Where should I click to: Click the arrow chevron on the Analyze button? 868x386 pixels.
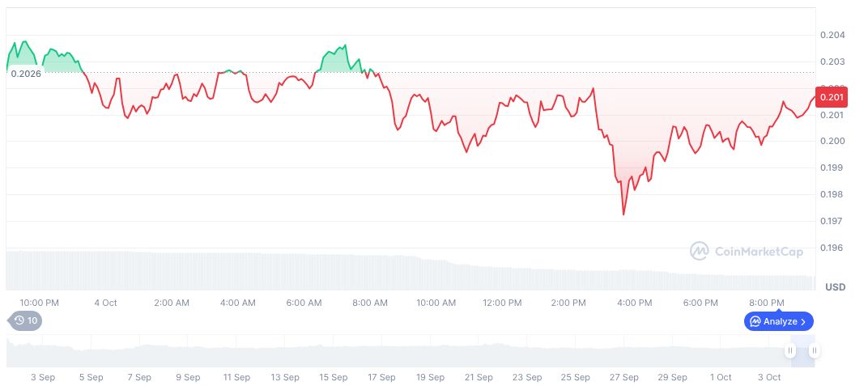pyautogui.click(x=803, y=321)
